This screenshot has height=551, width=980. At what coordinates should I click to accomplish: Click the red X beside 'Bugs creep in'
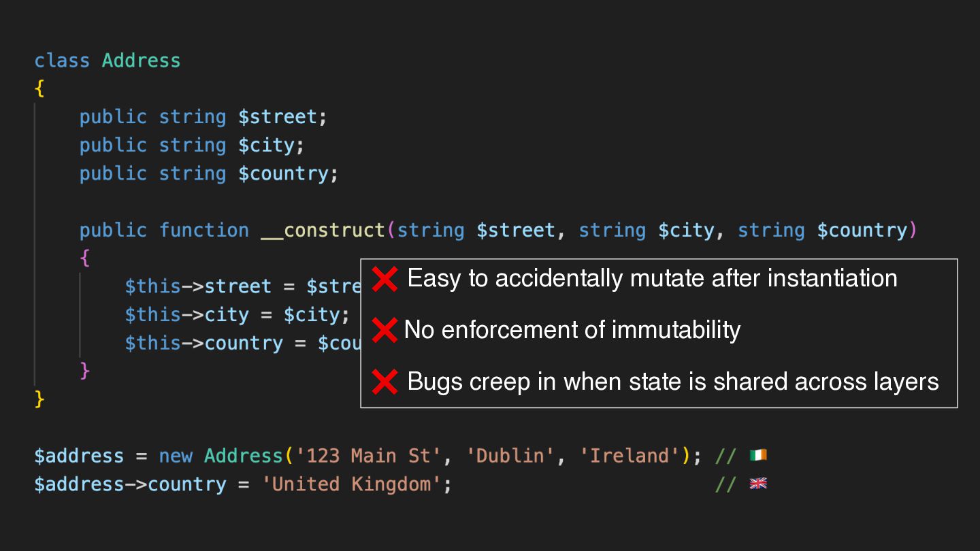click(385, 382)
